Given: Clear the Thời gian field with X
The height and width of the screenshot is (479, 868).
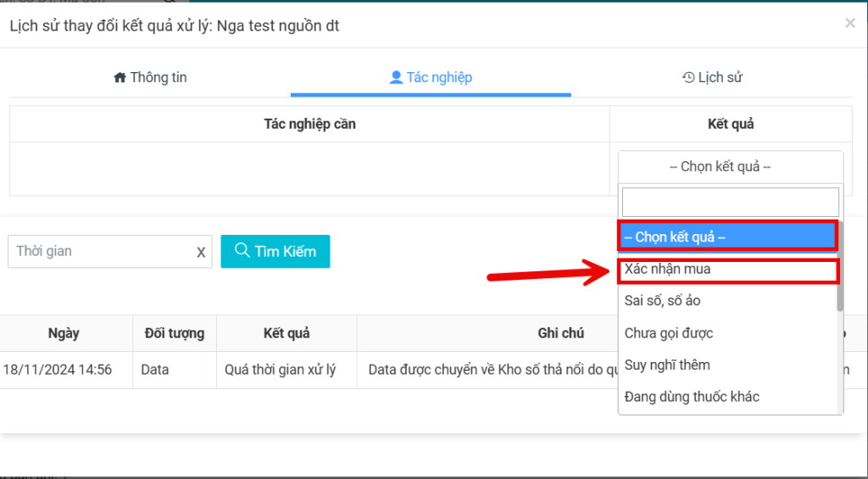Looking at the screenshot, I should [201, 252].
